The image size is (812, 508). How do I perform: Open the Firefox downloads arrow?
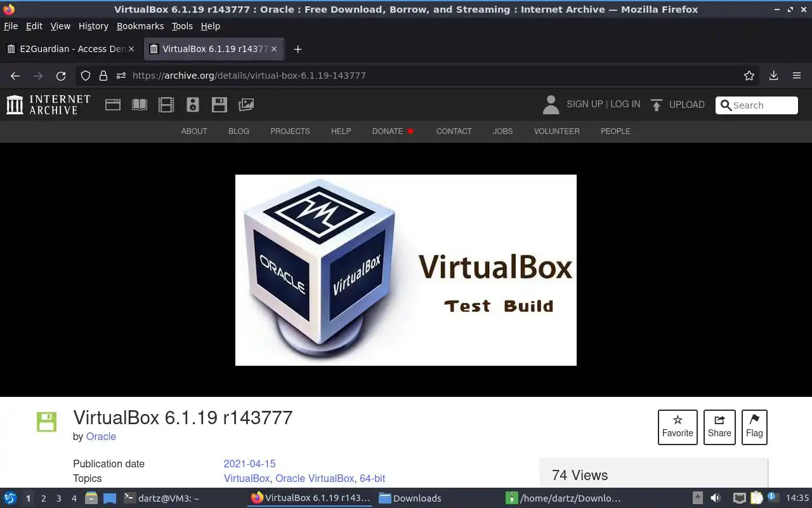pyautogui.click(x=773, y=76)
